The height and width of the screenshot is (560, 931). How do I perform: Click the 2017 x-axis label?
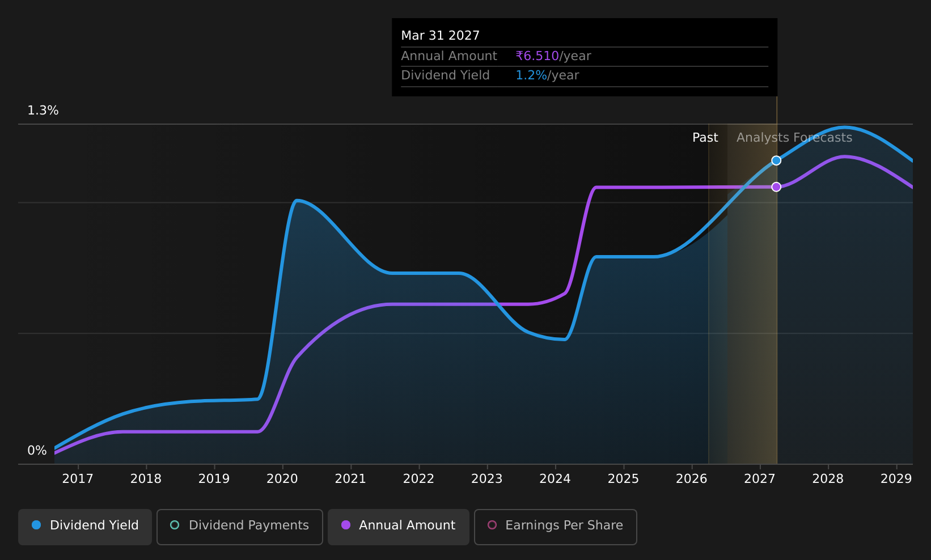point(78,479)
